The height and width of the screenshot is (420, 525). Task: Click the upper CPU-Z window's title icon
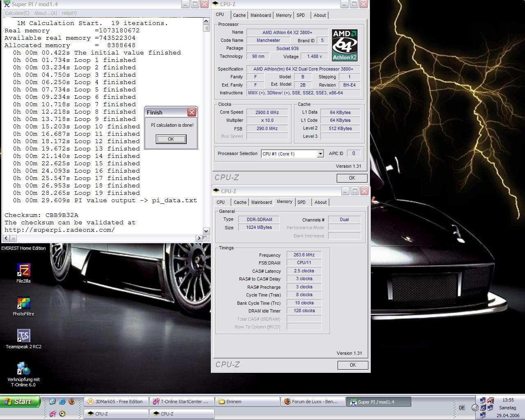[215, 4]
